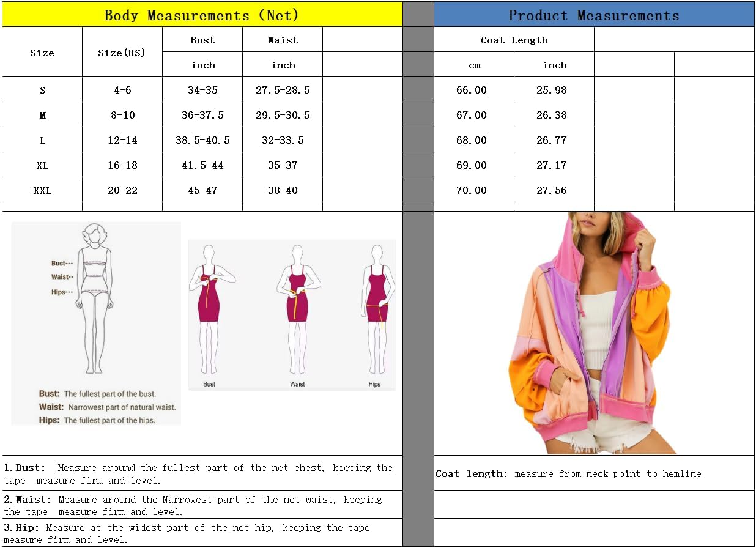Image resolution: width=756 pixels, height=548 pixels.
Task: Click waist value '35-37'
Action: [x=283, y=165]
